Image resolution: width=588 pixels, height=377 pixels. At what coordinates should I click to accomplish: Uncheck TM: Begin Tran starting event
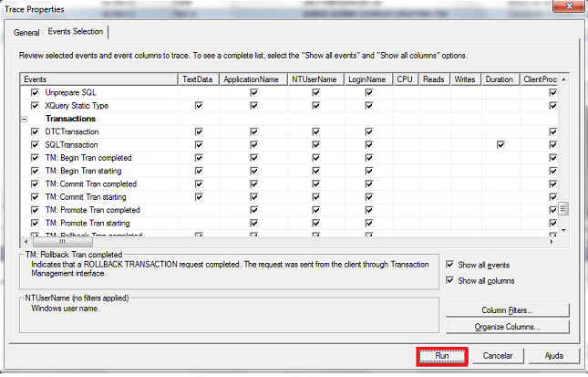35,171
